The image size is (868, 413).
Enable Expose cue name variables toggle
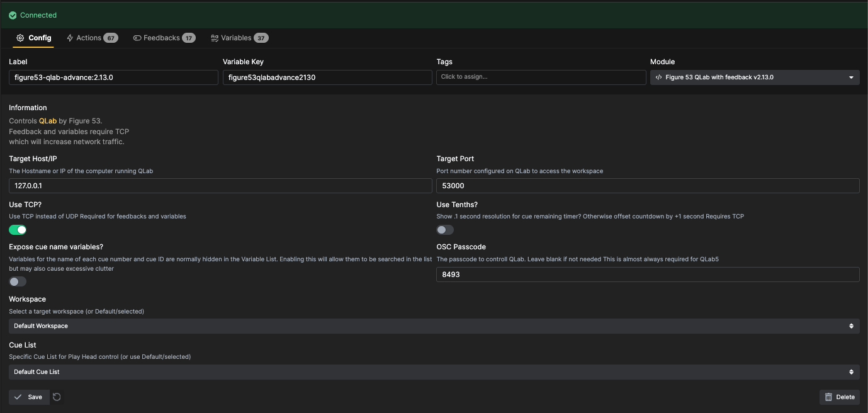coord(18,281)
